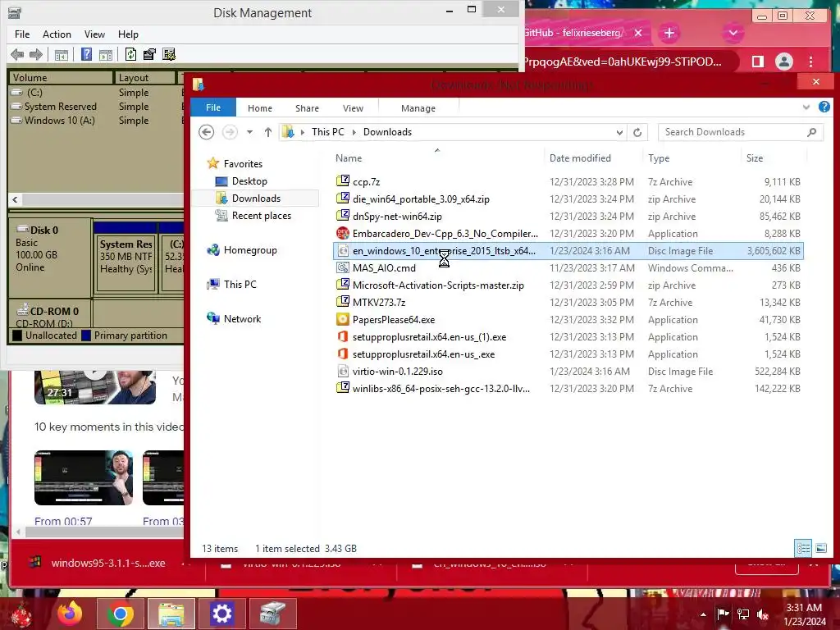
Task: Click the Start button ornament icon
Action: 21,614
